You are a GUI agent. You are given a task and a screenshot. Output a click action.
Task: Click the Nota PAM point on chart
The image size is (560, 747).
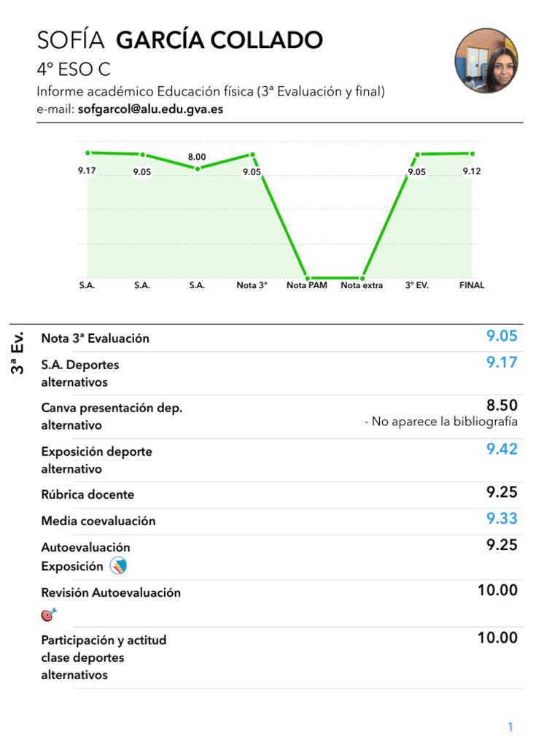point(307,278)
